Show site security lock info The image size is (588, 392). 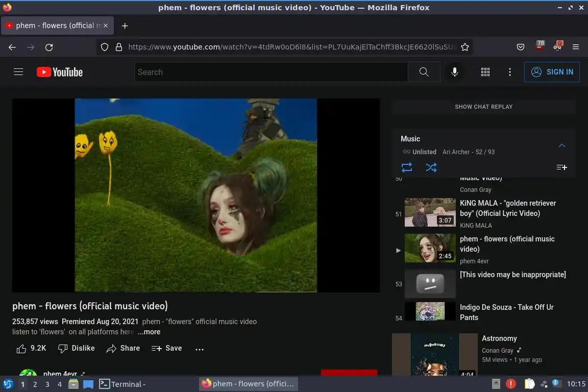(119, 47)
